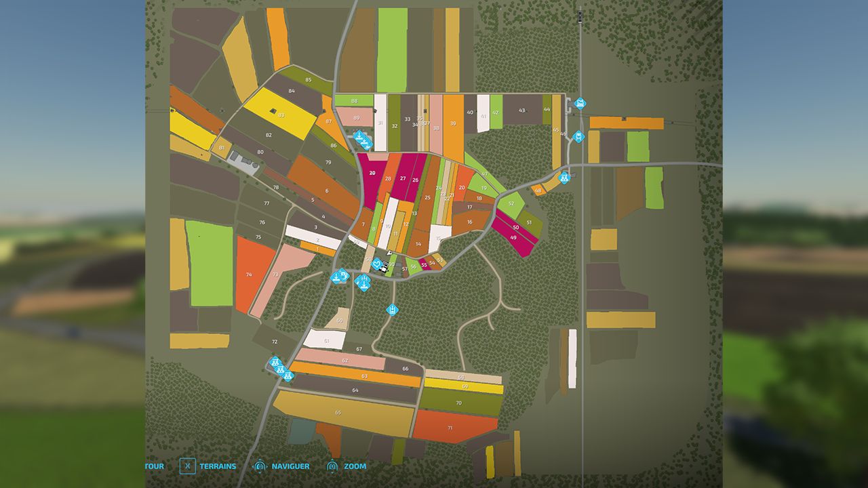Select the orange-red field 71
The width and height of the screenshot is (868, 488).
click(453, 427)
